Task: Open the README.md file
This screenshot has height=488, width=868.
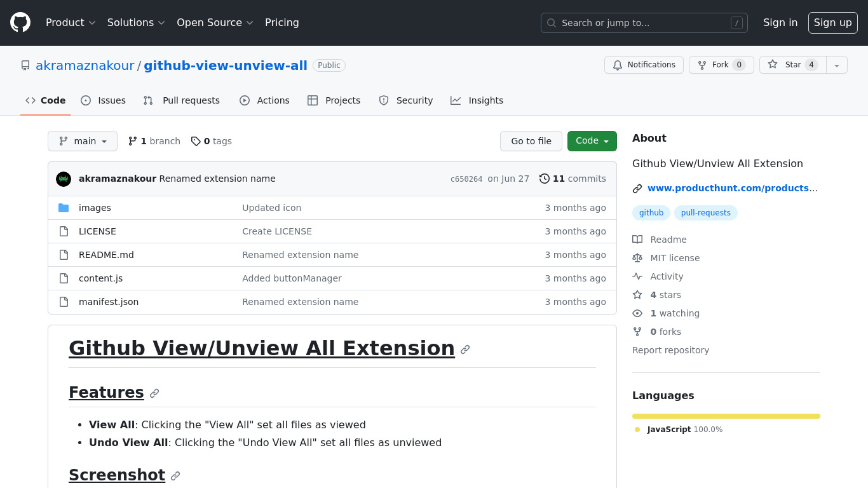Action: click(x=106, y=255)
